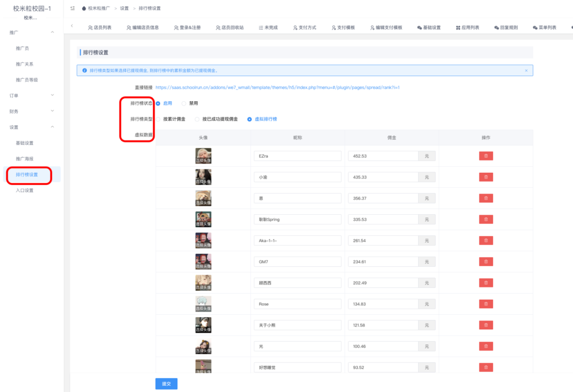Switch to the 支付方式 tab

(304, 27)
